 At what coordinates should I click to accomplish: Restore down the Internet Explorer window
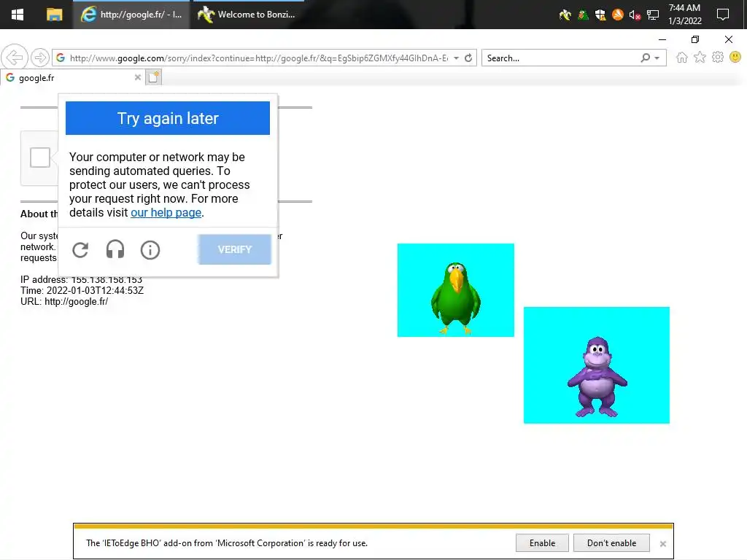tap(695, 39)
